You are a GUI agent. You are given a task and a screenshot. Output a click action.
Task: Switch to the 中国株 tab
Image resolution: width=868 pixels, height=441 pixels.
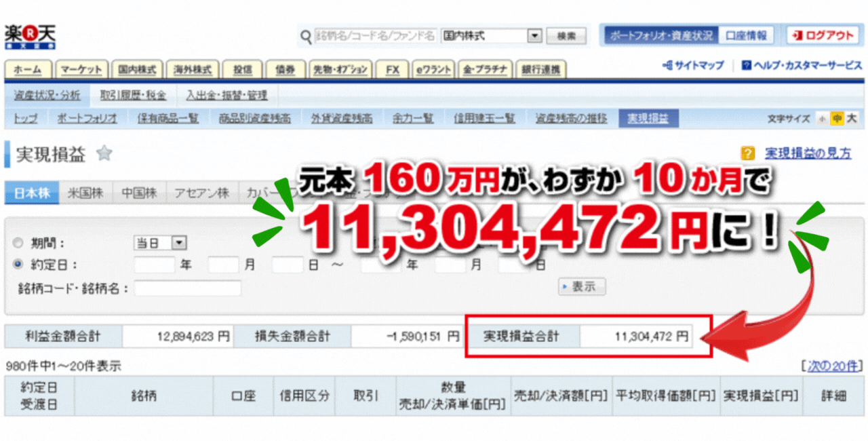(x=139, y=193)
